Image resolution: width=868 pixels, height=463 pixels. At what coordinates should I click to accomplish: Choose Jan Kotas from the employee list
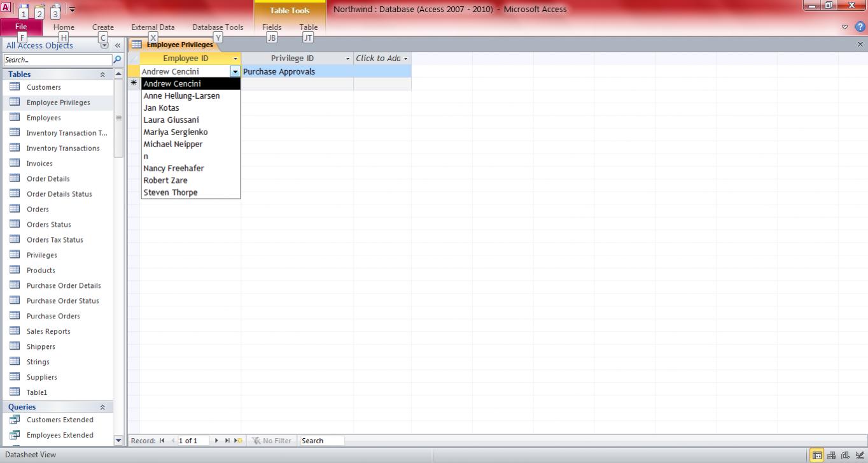point(191,108)
